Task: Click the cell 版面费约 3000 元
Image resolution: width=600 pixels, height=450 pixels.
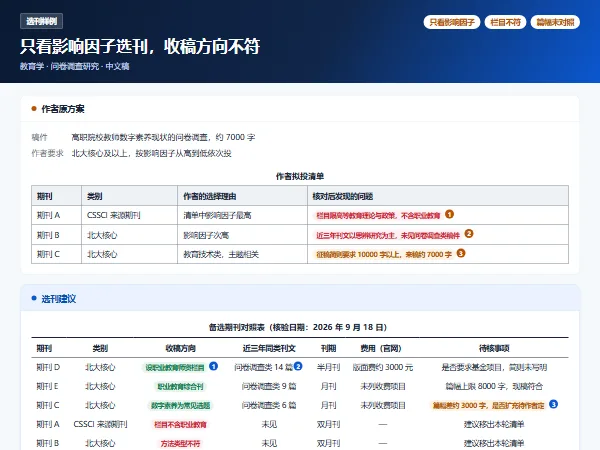Action: (383, 367)
